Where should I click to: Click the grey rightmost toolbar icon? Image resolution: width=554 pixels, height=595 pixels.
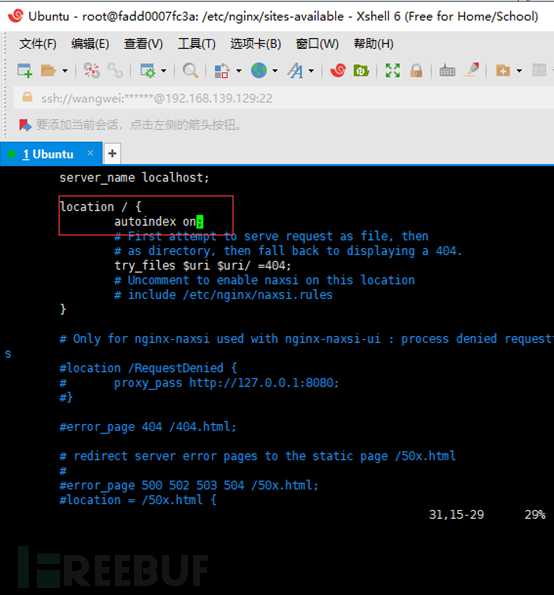click(539, 70)
